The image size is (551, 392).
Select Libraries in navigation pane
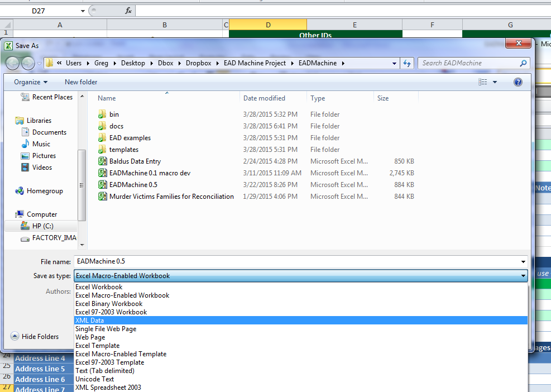click(x=33, y=121)
